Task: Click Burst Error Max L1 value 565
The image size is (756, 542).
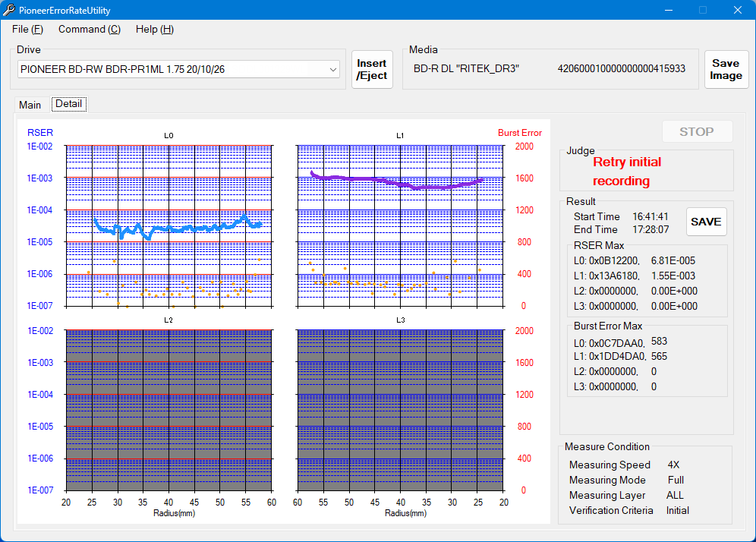Action: point(659,356)
